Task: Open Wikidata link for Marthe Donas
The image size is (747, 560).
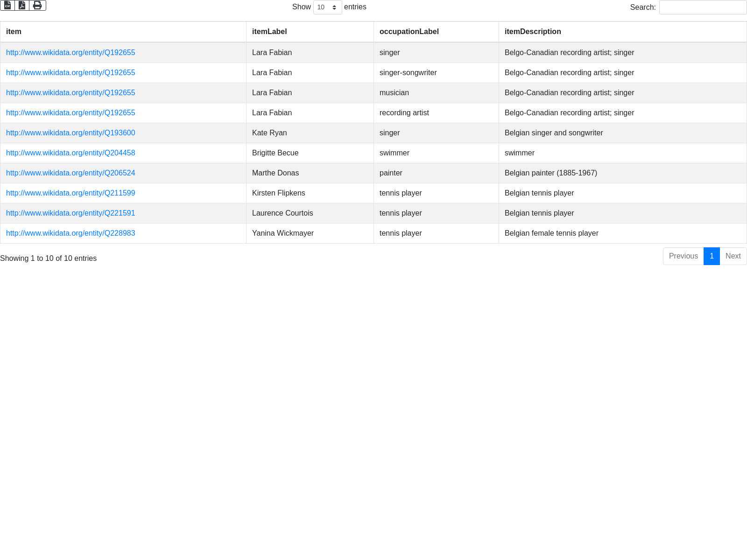Action: tap(70, 173)
